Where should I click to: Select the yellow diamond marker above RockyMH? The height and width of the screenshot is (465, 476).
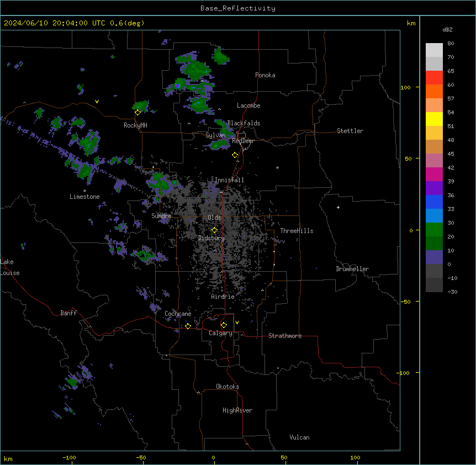click(137, 113)
